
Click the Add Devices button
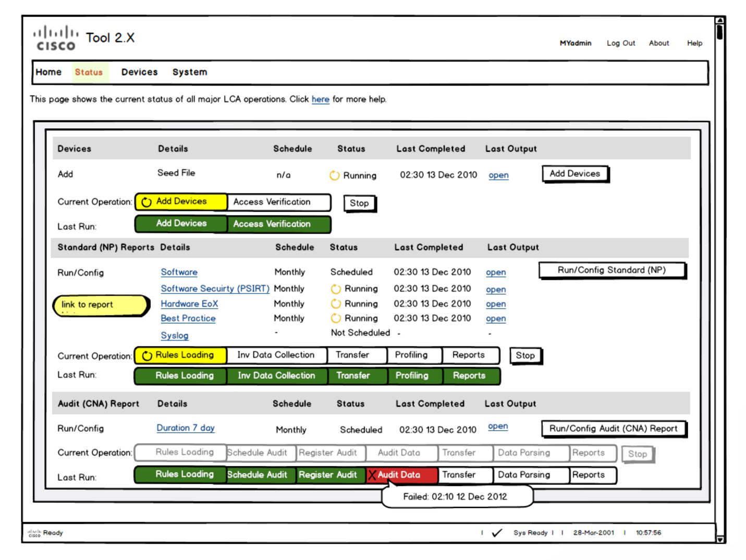575,174
